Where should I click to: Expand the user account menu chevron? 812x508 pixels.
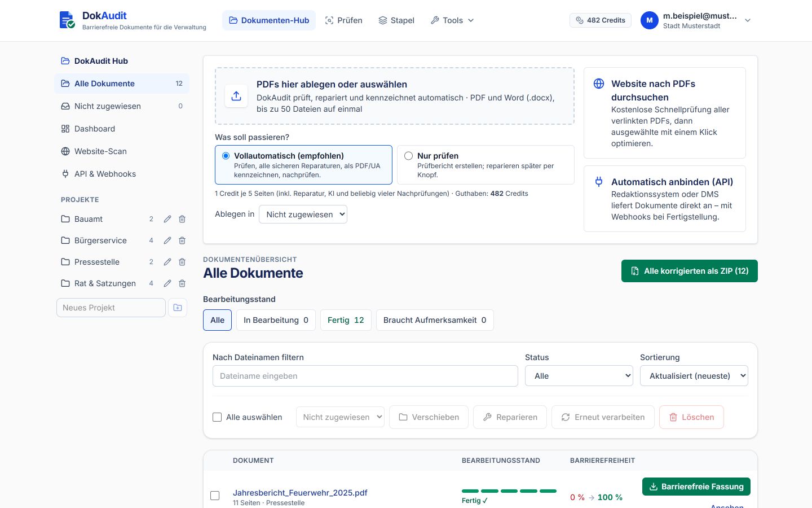[748, 20]
